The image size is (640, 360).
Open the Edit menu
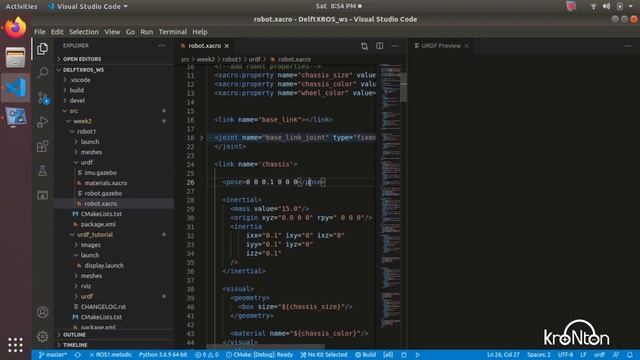click(57, 32)
